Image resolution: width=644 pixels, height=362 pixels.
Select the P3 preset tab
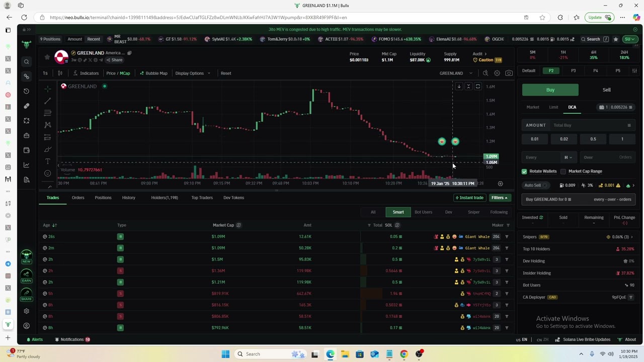pos(573,71)
